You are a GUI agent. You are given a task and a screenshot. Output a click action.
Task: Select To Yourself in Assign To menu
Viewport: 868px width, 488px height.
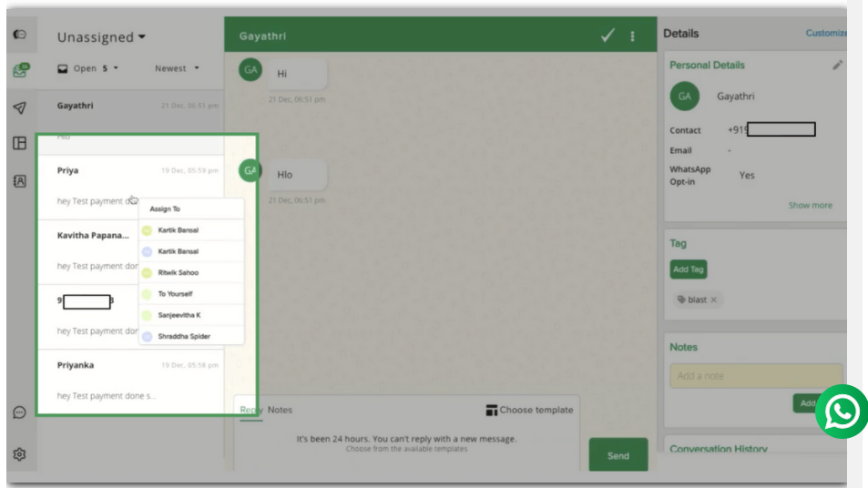[175, 294]
